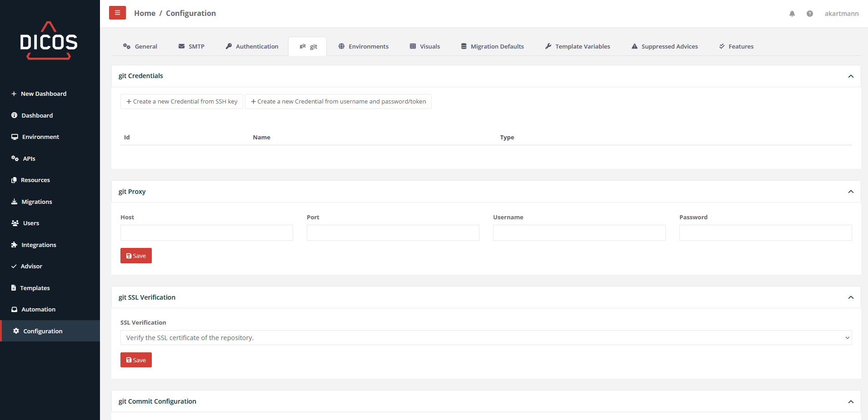Image resolution: width=868 pixels, height=420 pixels.
Task: Click the red hamburger menu toggle
Action: (x=117, y=13)
